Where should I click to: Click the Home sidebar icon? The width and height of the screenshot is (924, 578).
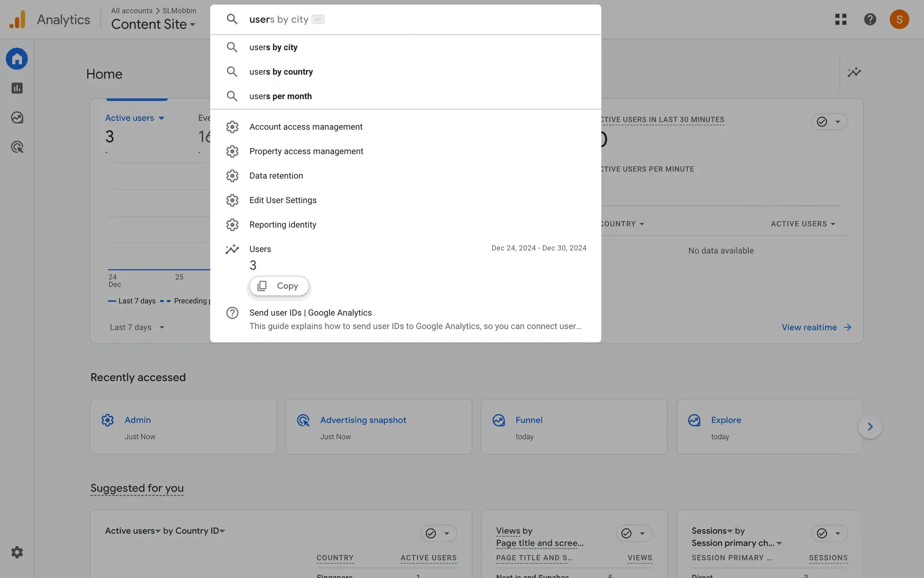coord(17,59)
